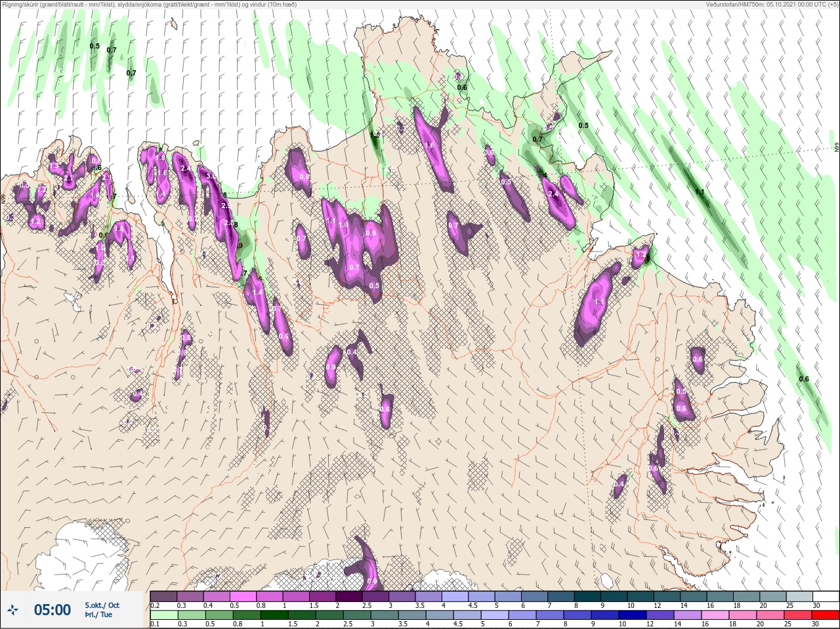Click the Veðurstofan star logo icon
This screenshot has height=629, width=840.
click(x=12, y=610)
